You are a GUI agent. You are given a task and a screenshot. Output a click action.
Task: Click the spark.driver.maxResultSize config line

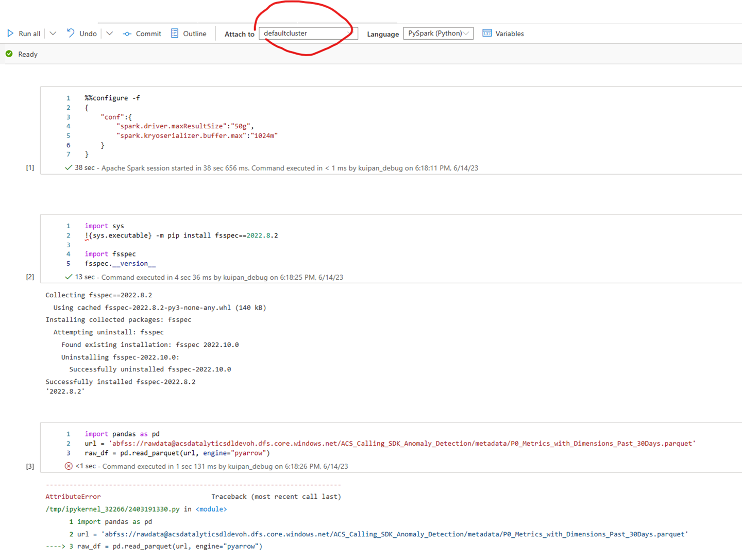(x=185, y=126)
